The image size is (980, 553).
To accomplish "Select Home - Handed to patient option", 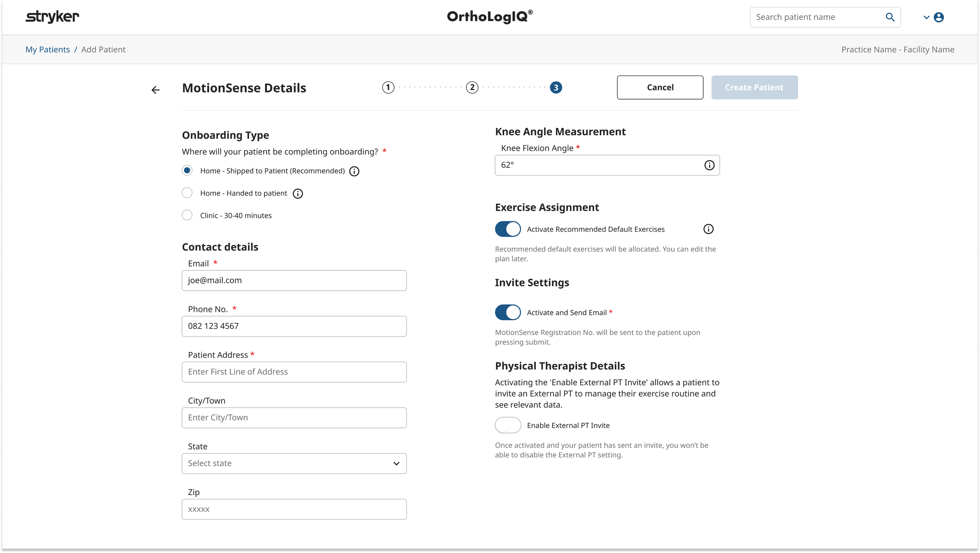I will click(187, 193).
